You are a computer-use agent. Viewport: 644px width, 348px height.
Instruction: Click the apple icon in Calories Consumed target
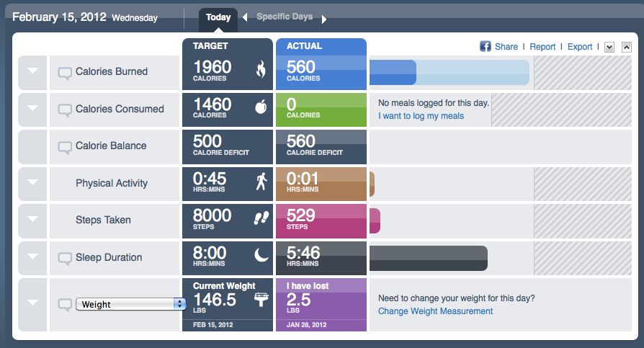coord(260,107)
